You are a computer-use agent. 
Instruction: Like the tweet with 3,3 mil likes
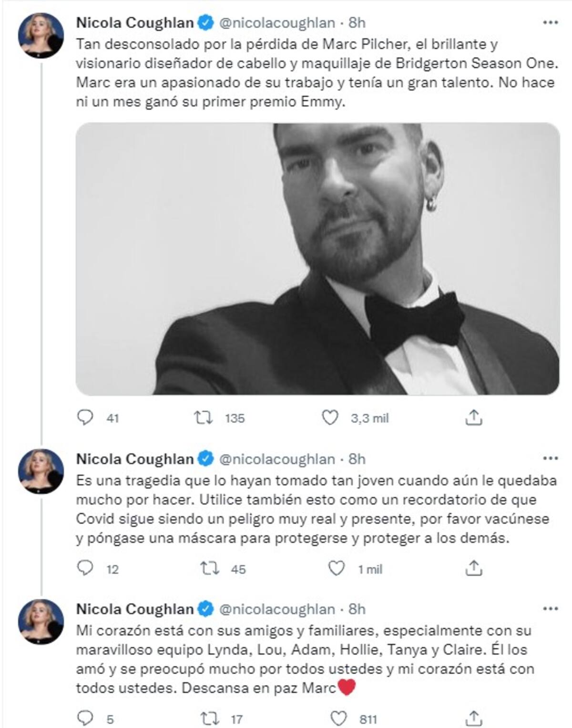330,418
